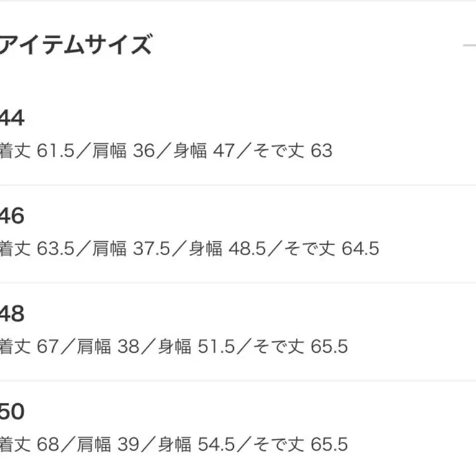Select the size 46 label
Image resolution: width=476 pixels, height=476 pixels.
coord(12,216)
